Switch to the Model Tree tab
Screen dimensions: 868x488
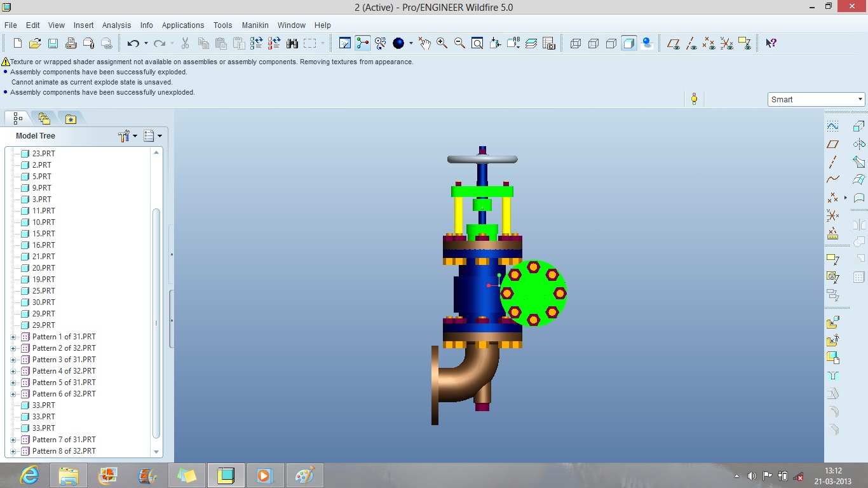(x=17, y=118)
